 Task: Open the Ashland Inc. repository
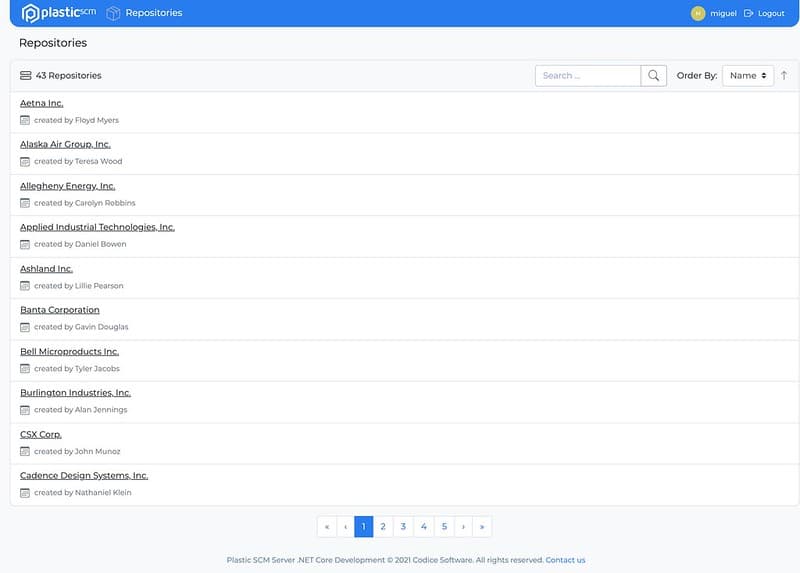pos(46,268)
